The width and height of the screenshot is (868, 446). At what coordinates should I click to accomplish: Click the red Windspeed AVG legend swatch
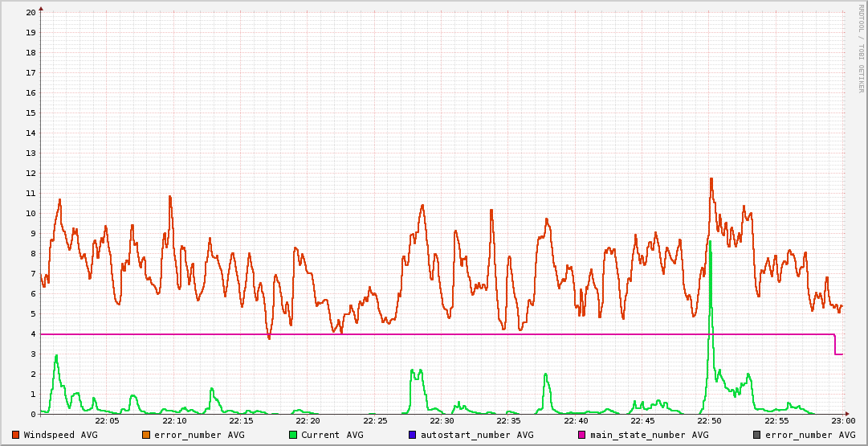point(16,435)
